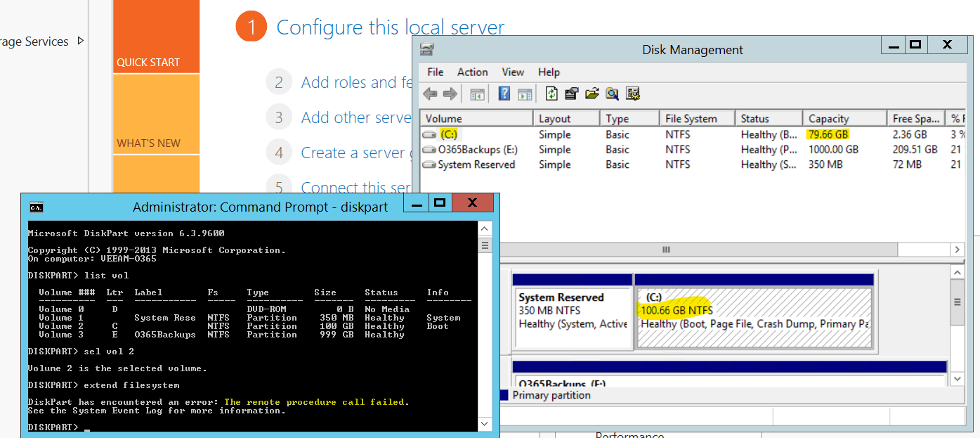Click the Command Prompt scrollbar thumb
Screen dimensions: 980x438
point(485,245)
